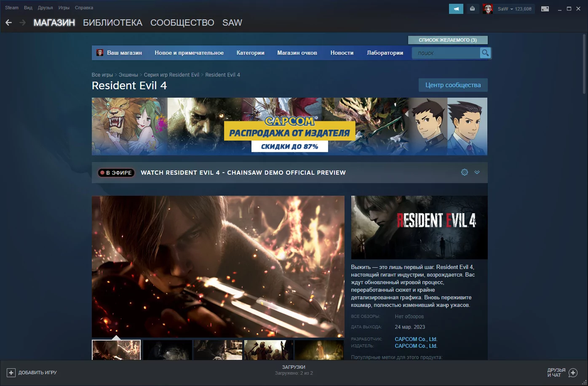The height and width of the screenshot is (386, 588).
Task: Follow the Экшены breadcrumb link
Action: [x=128, y=75]
